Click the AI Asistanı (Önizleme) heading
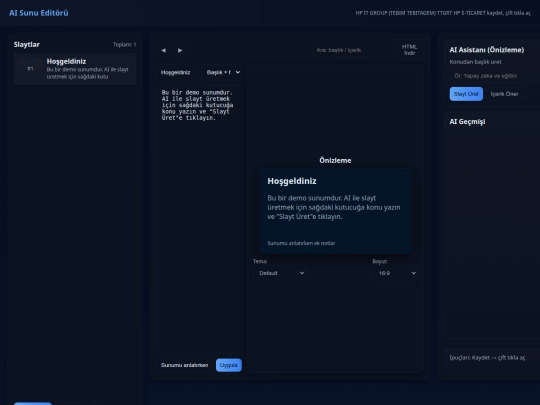This screenshot has height=405, width=540. [487, 50]
